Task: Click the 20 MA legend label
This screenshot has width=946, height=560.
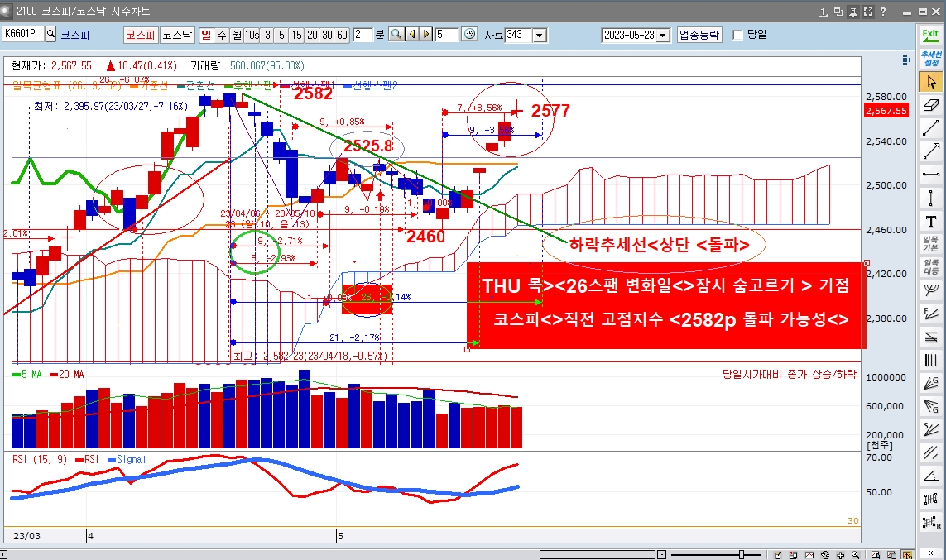Action: pyautogui.click(x=67, y=375)
